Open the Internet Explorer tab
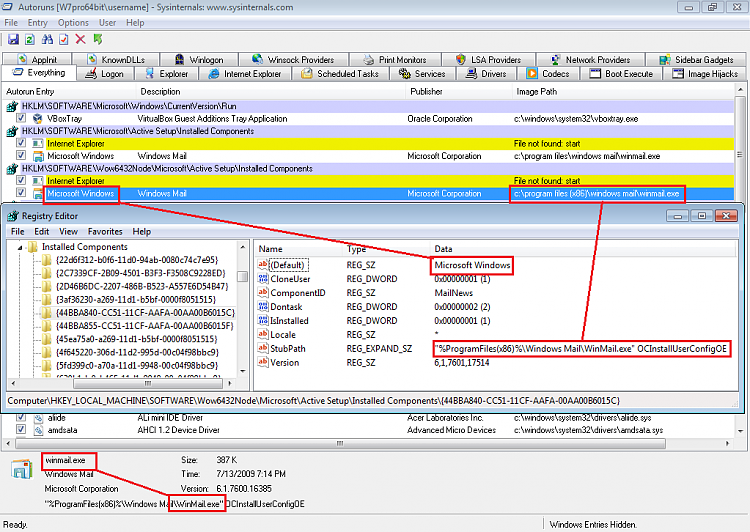Viewport: 750px width, 532px height. click(245, 74)
